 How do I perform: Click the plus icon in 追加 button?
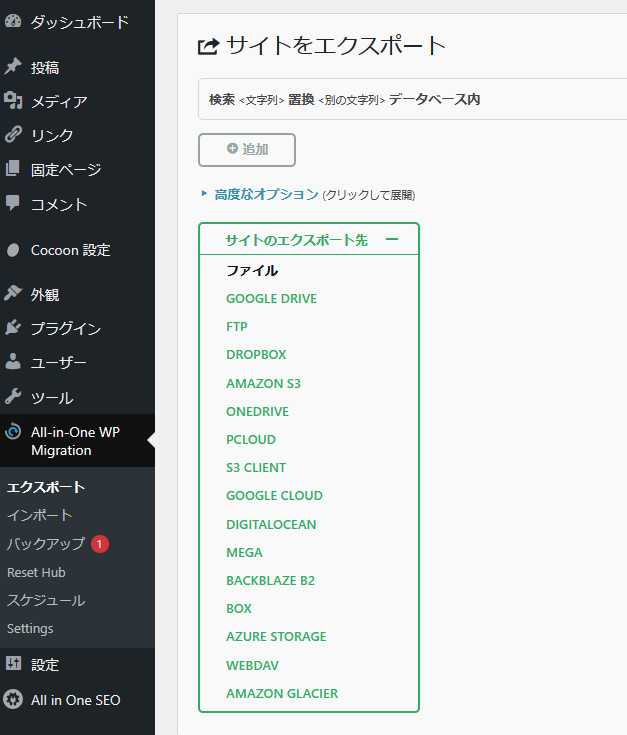pos(232,149)
